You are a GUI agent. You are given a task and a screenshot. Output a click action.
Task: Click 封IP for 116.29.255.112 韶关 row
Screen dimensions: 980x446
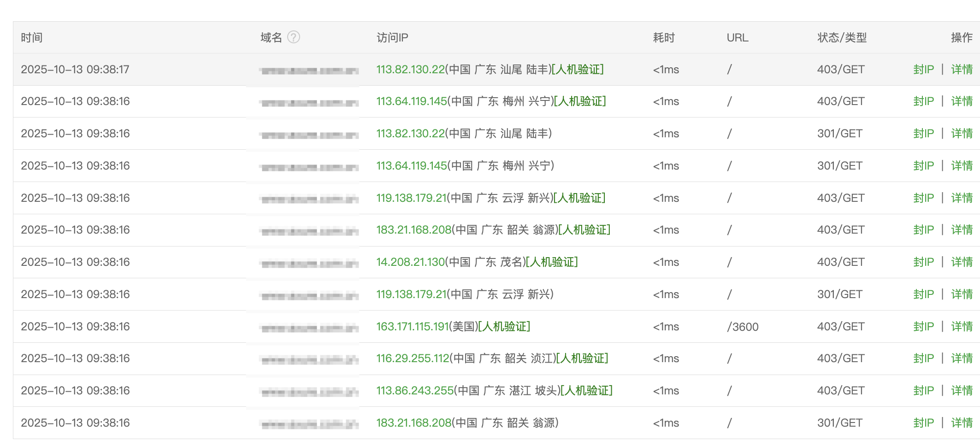(x=923, y=358)
